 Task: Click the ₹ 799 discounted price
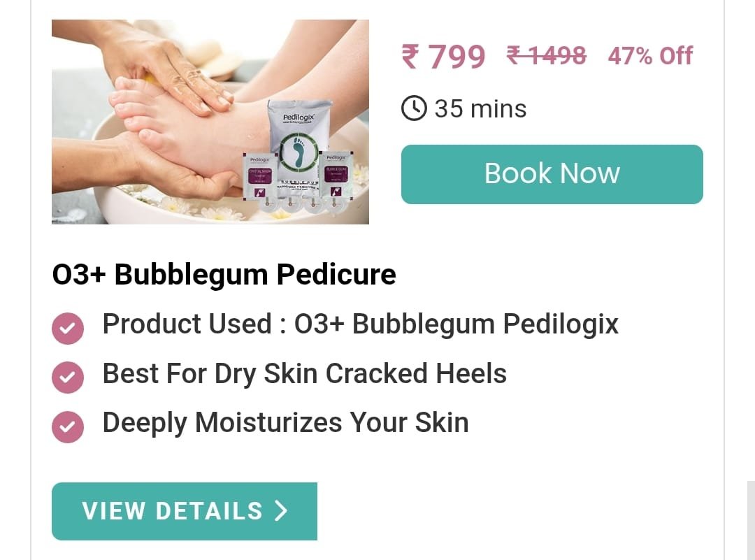(443, 57)
